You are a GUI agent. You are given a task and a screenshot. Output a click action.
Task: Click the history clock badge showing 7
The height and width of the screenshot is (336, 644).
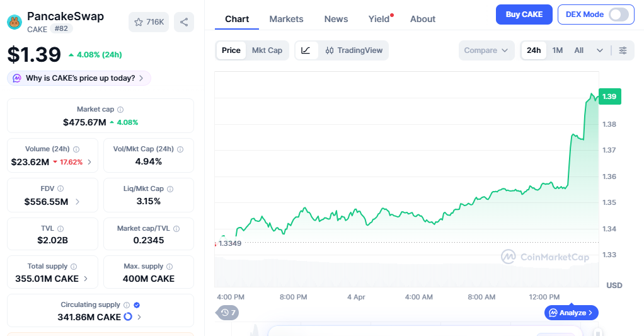[227, 312]
